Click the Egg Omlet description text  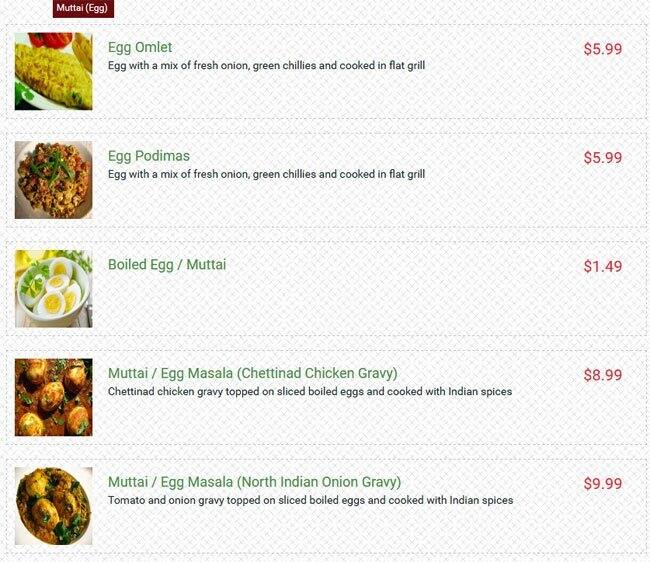[x=267, y=65]
